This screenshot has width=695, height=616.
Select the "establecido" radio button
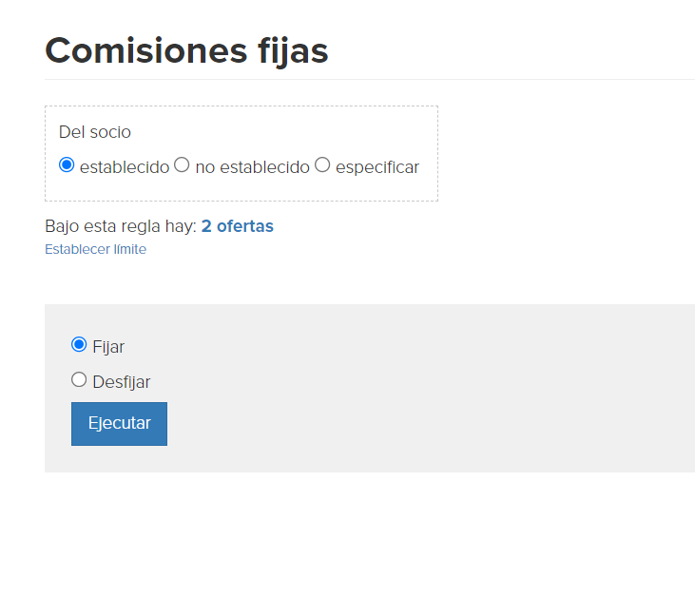(67, 164)
